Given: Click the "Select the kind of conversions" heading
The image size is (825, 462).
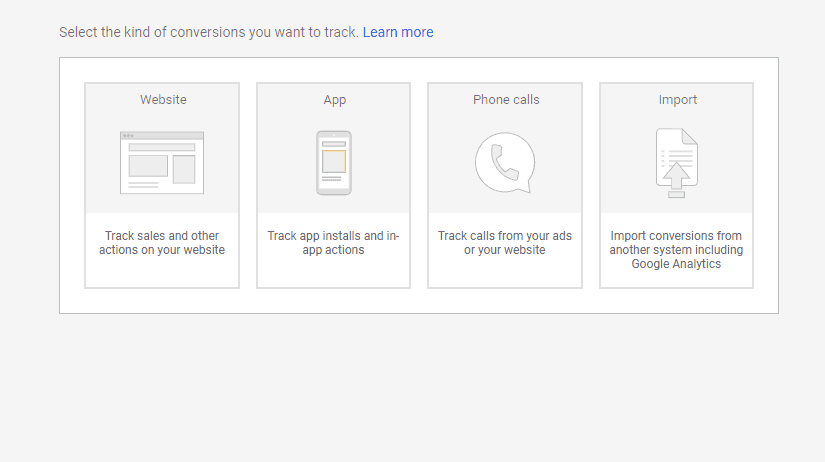Looking at the screenshot, I should (x=208, y=32).
